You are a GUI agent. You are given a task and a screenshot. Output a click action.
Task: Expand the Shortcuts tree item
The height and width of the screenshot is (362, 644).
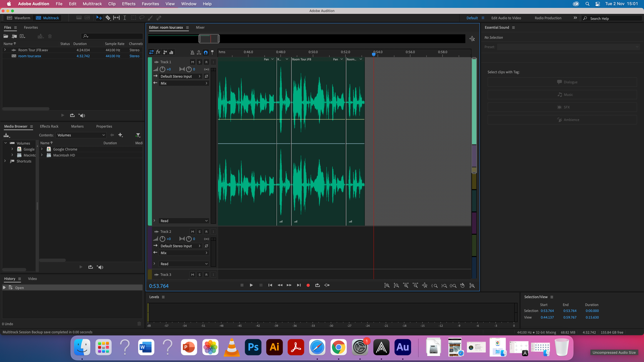coord(5,161)
